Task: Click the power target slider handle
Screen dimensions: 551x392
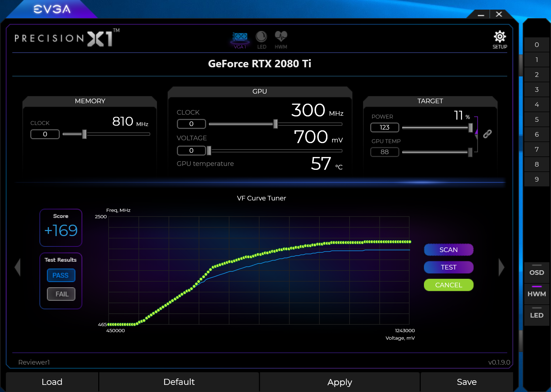Action: click(471, 127)
